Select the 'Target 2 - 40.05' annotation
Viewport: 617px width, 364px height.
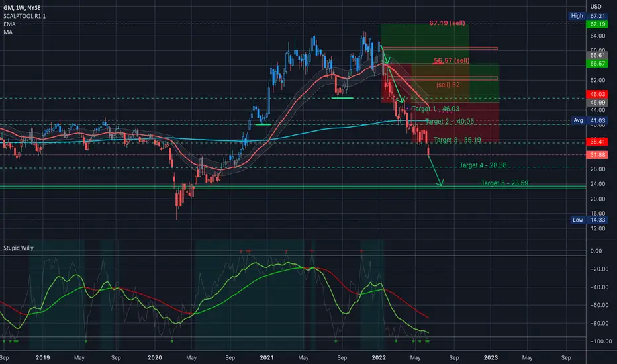tap(450, 122)
